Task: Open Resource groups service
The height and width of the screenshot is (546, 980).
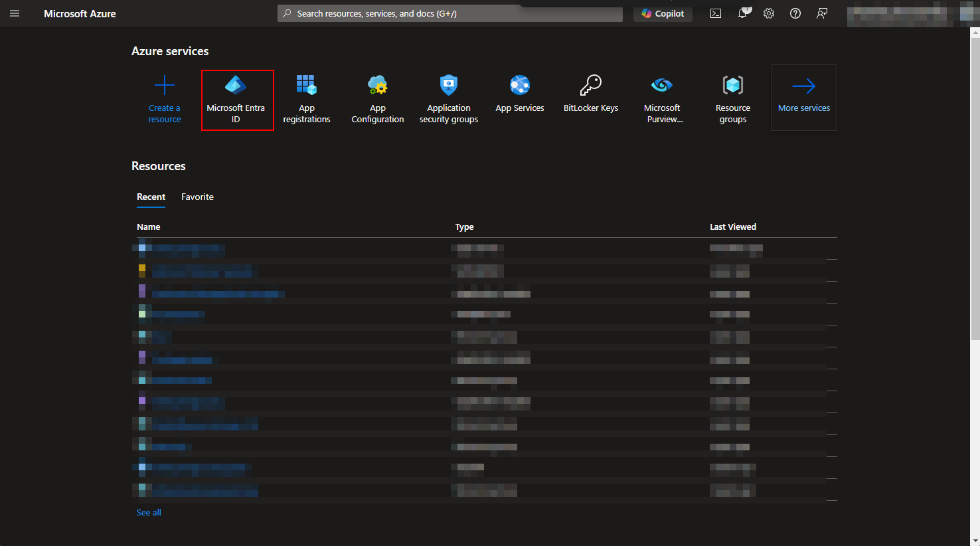Action: coord(733,100)
